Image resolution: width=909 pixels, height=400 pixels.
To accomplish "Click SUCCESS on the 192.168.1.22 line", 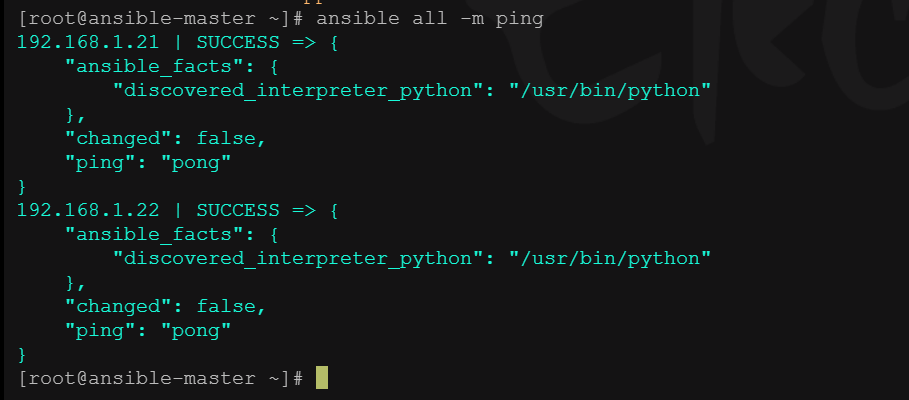I will point(238,210).
